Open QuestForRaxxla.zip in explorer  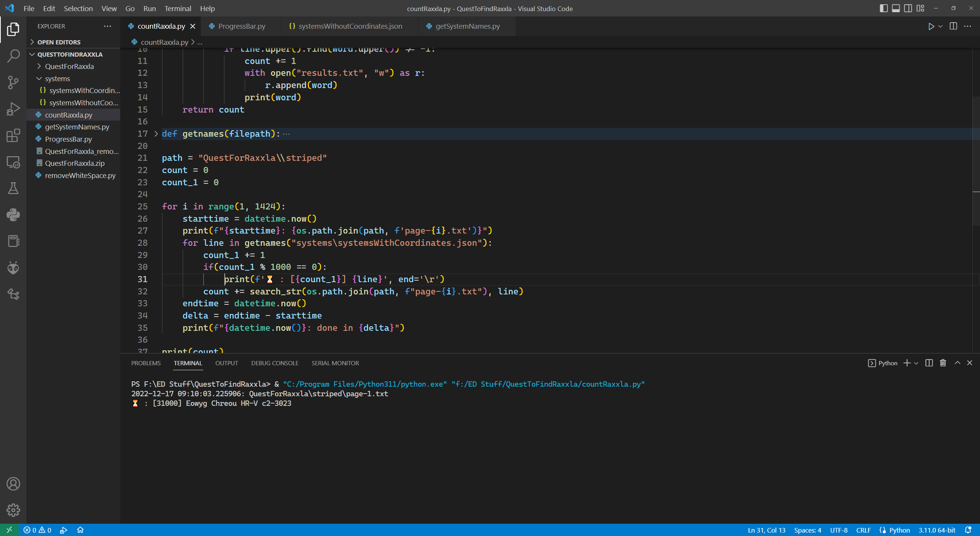pos(73,163)
